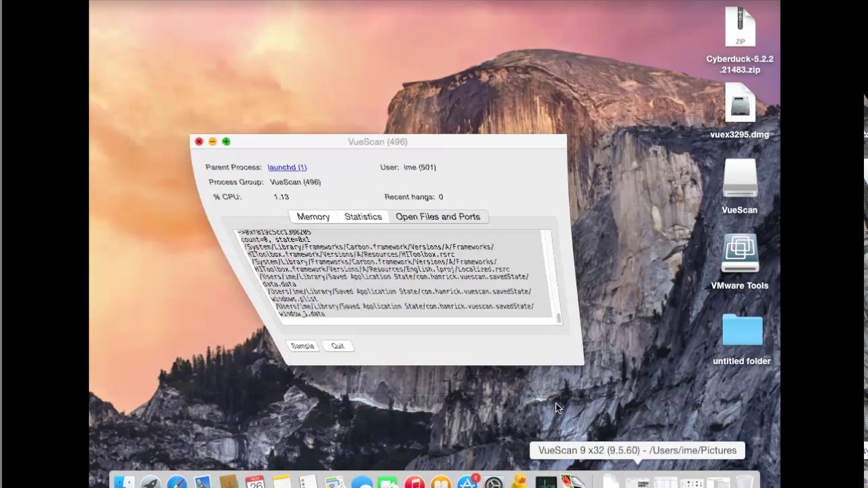Open FaceTime icon in the Dock
The width and height of the screenshot is (868, 488).
click(x=387, y=483)
